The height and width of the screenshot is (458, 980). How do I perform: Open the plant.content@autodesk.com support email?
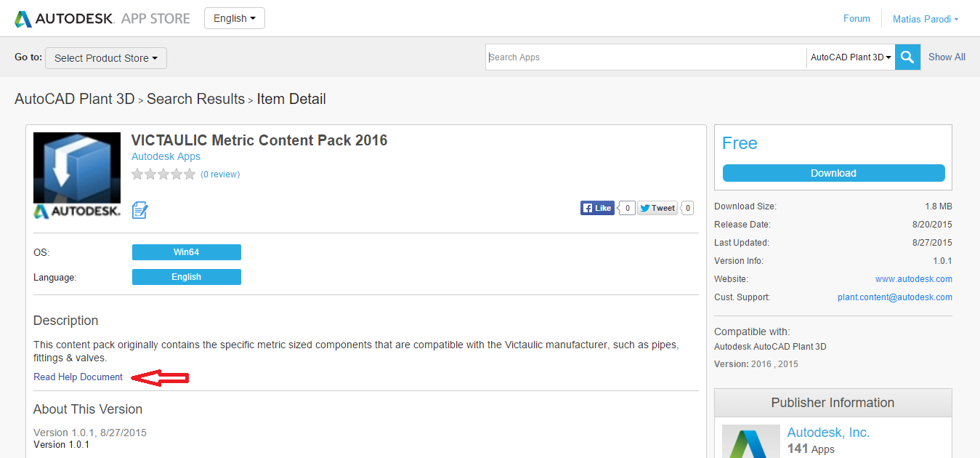click(894, 297)
